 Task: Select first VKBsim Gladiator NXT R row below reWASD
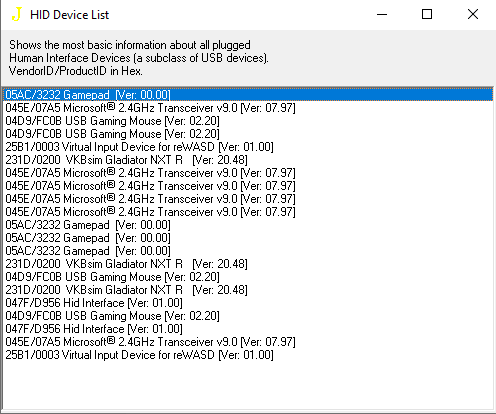click(248, 160)
